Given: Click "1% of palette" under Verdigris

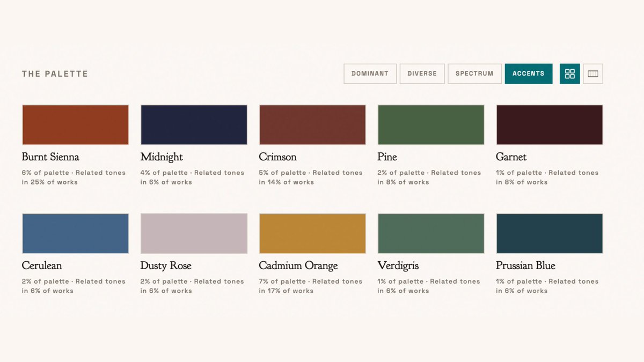Looking at the screenshot, I should pos(400,282).
